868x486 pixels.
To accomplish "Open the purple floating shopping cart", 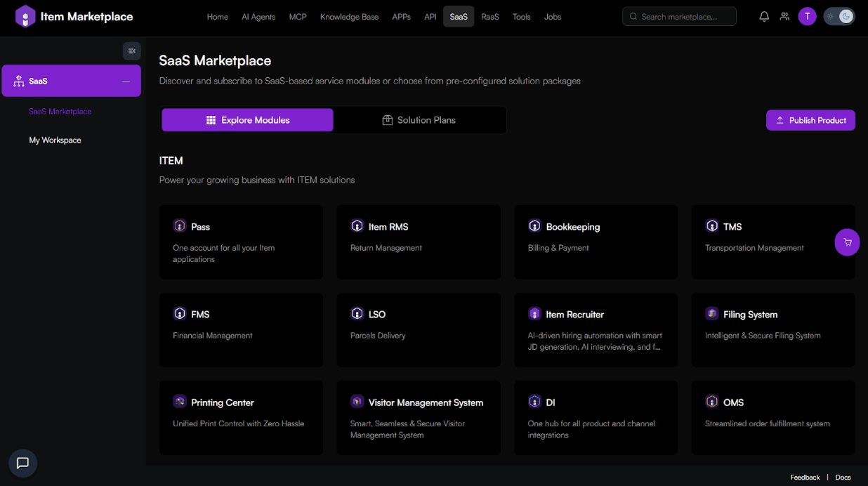I will point(847,242).
